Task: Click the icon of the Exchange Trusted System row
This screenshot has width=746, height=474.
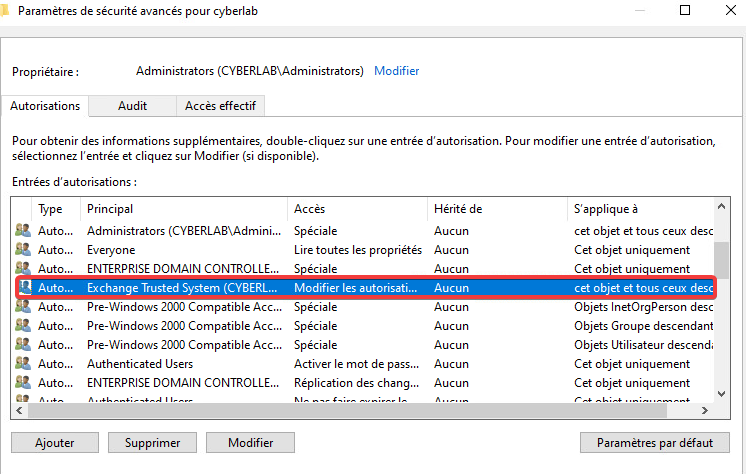Action: (x=23, y=288)
